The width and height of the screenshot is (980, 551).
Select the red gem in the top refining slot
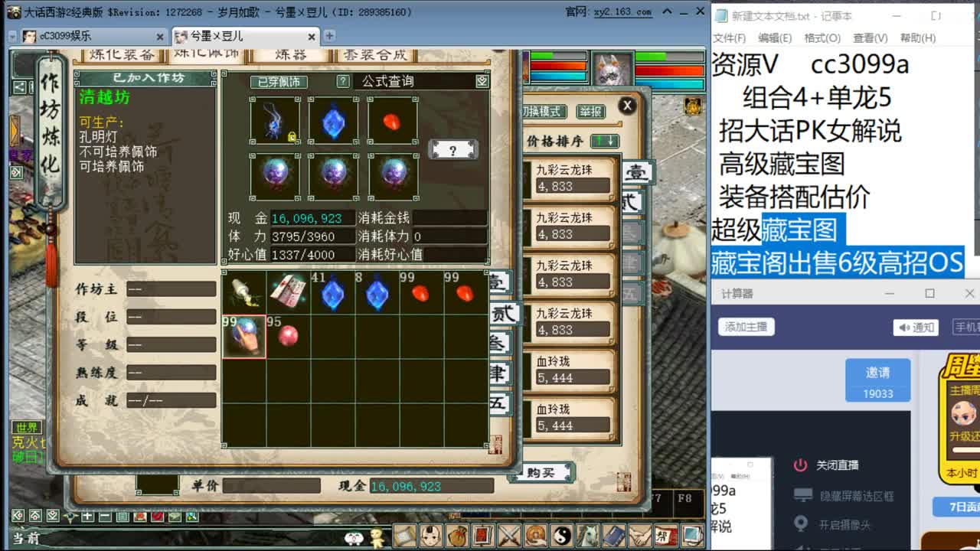pos(392,121)
